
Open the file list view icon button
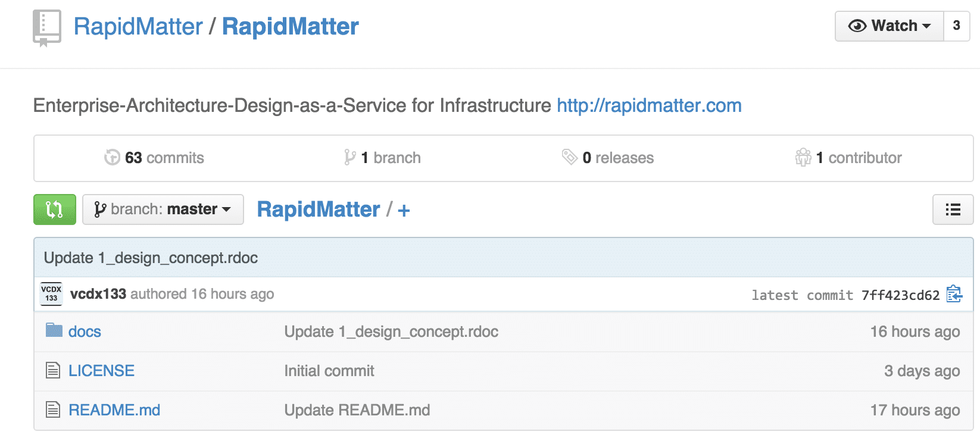(953, 209)
